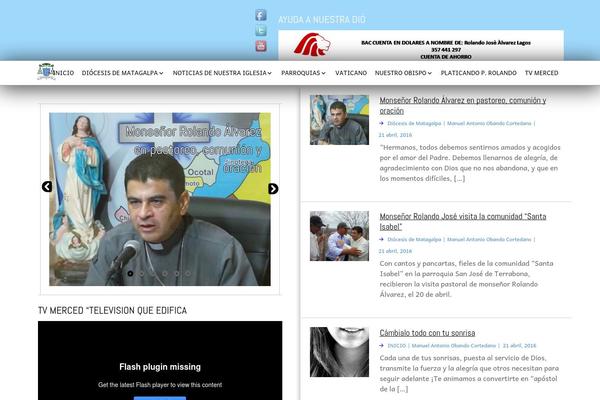Select the first slider pagination dot
Screen dimensions: 600x400
coord(130,273)
